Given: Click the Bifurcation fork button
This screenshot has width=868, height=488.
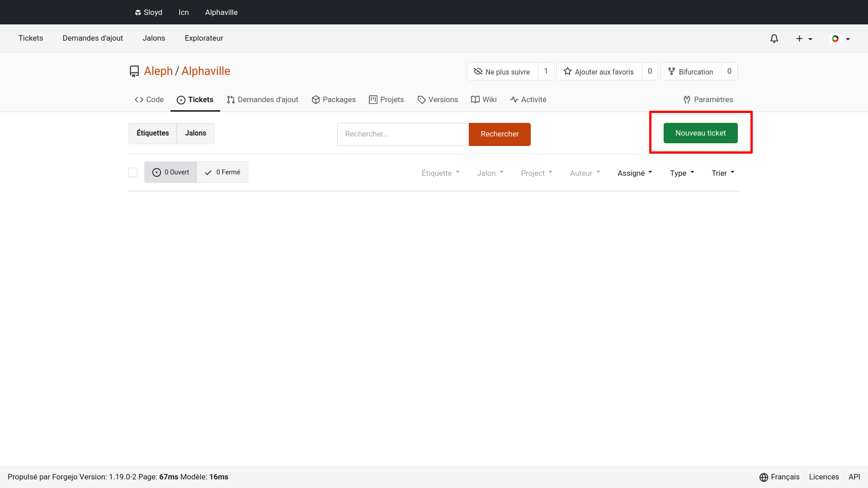Looking at the screenshot, I should coord(690,72).
